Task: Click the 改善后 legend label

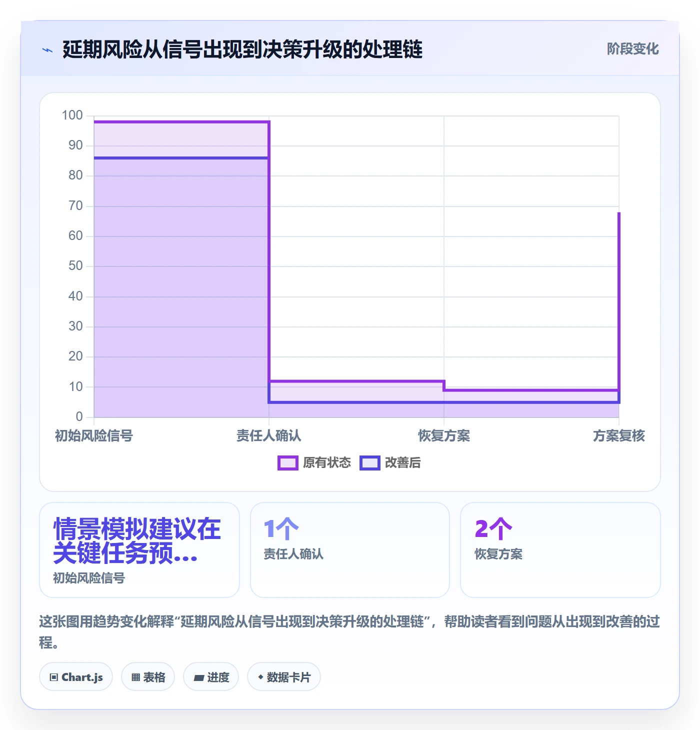Action: pyautogui.click(x=402, y=463)
